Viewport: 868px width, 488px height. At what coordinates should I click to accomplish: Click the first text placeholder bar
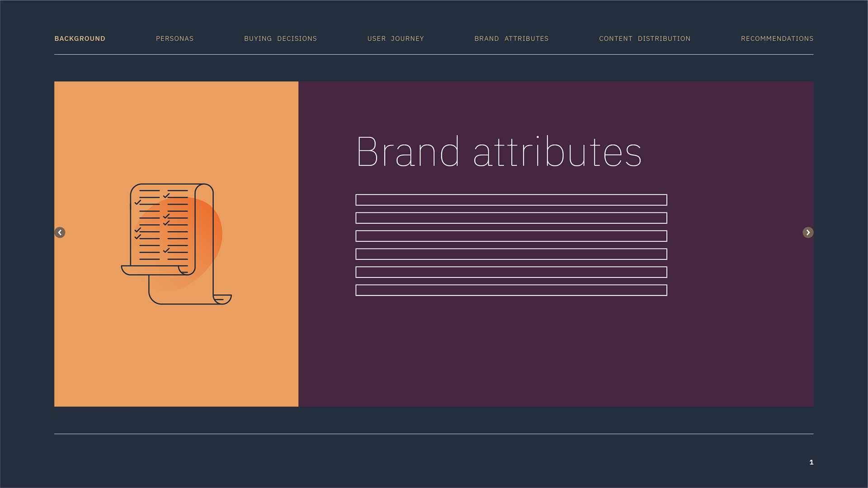(x=511, y=200)
